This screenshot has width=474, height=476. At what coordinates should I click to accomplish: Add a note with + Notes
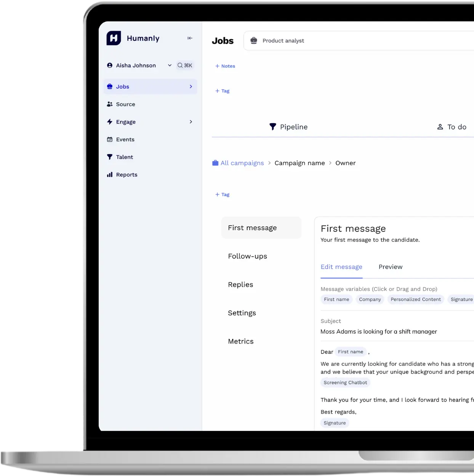click(x=225, y=66)
